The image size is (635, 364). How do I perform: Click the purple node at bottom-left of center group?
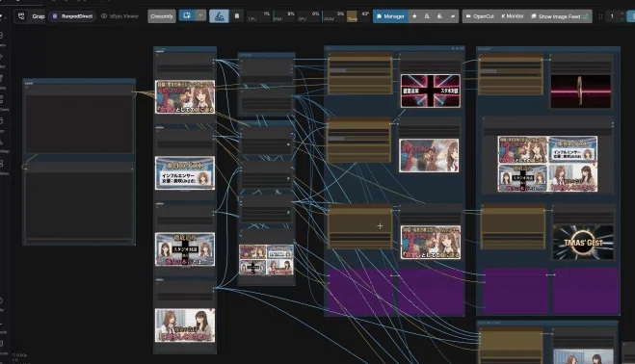(x=359, y=292)
